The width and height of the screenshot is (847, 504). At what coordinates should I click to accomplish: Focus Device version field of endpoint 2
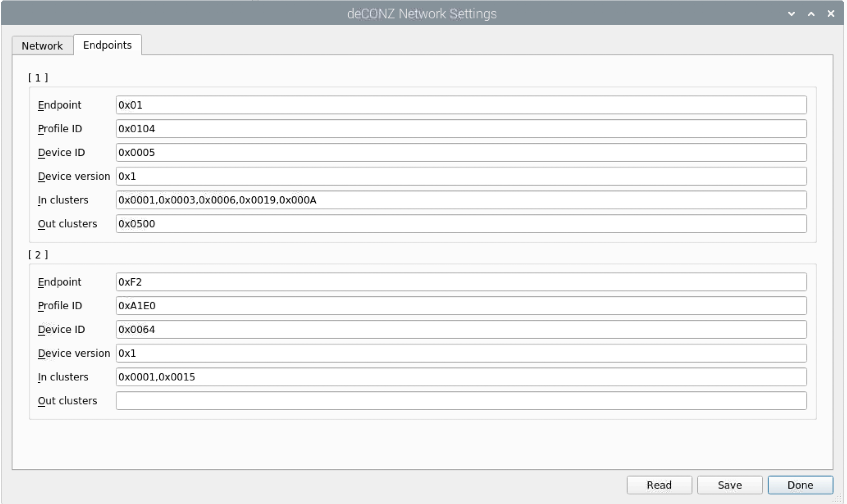[x=461, y=353]
